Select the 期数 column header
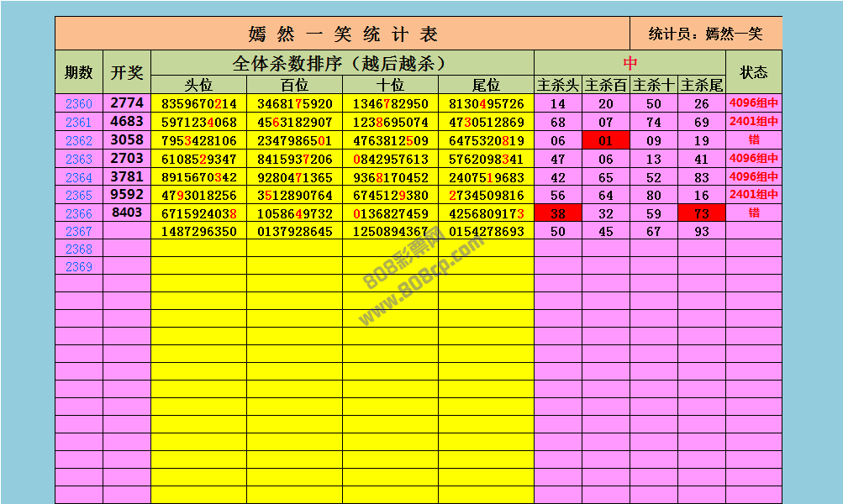Screen dimensions: 843x504 79,72
